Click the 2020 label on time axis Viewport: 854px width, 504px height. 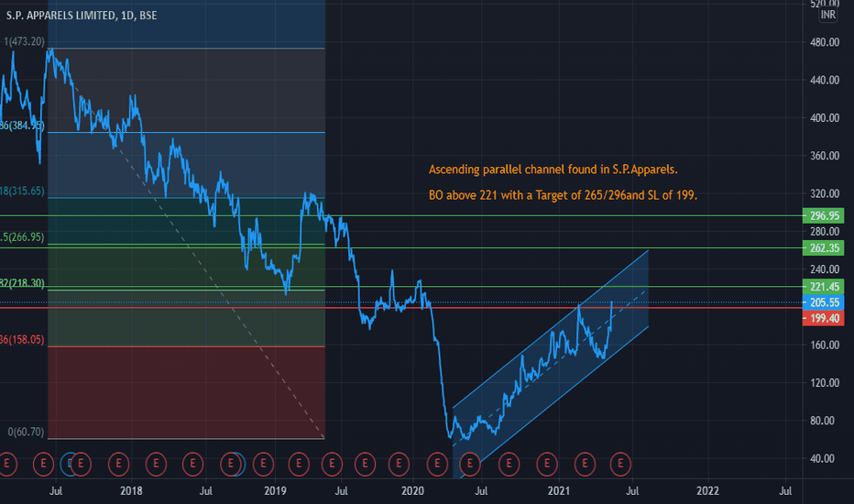412,491
